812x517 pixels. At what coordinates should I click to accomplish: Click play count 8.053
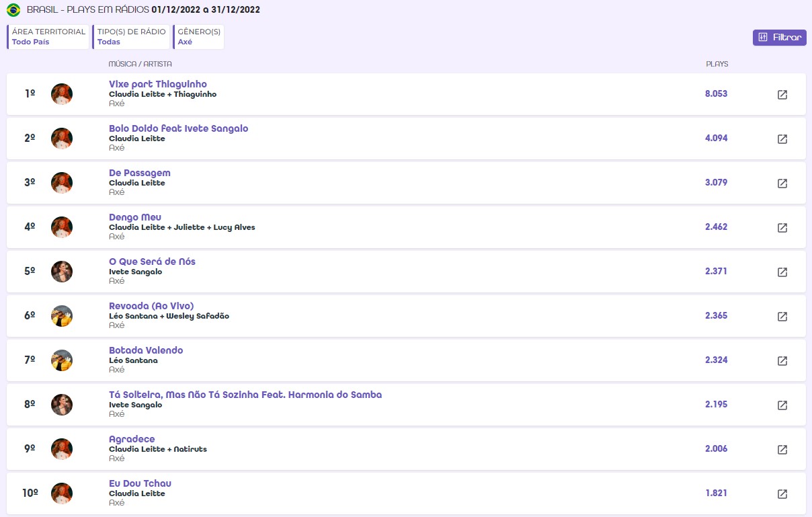click(x=716, y=94)
